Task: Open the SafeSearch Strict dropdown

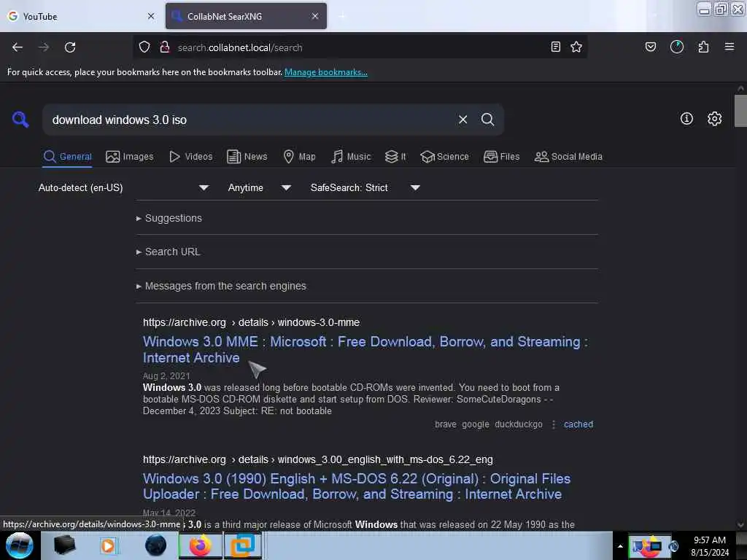Action: tap(365, 187)
